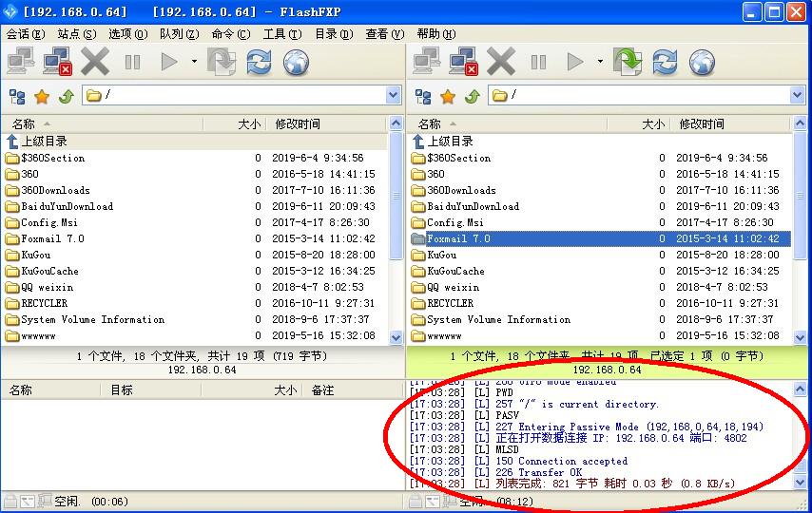This screenshot has height=513, width=812.
Task: Expand the right pane path dropdown
Action: pyautogui.click(x=798, y=96)
